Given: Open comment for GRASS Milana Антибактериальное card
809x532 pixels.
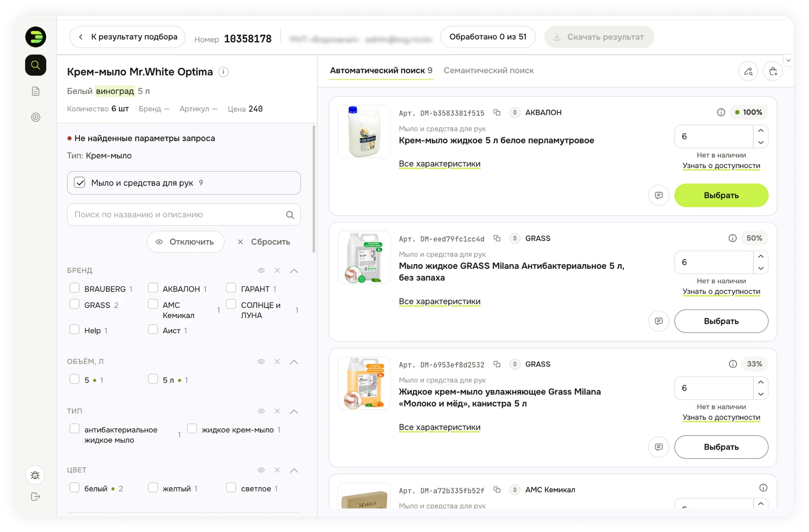Looking at the screenshot, I should tap(659, 321).
